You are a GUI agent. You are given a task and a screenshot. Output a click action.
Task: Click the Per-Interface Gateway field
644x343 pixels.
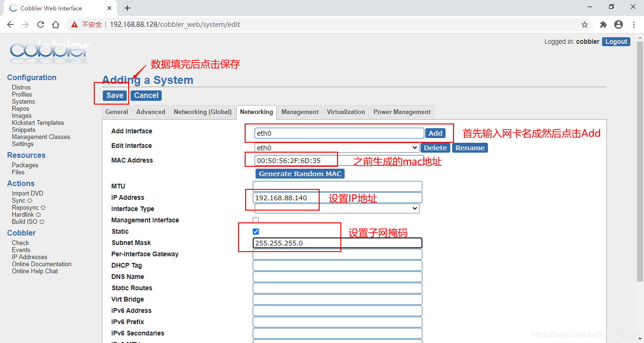(x=338, y=254)
